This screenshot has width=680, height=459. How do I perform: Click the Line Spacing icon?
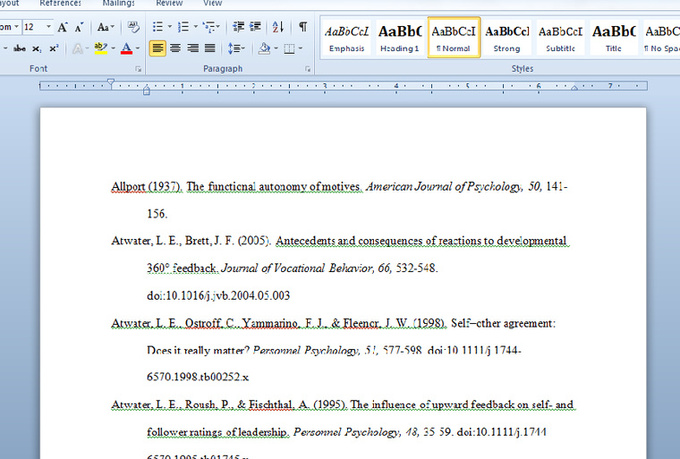(236, 48)
